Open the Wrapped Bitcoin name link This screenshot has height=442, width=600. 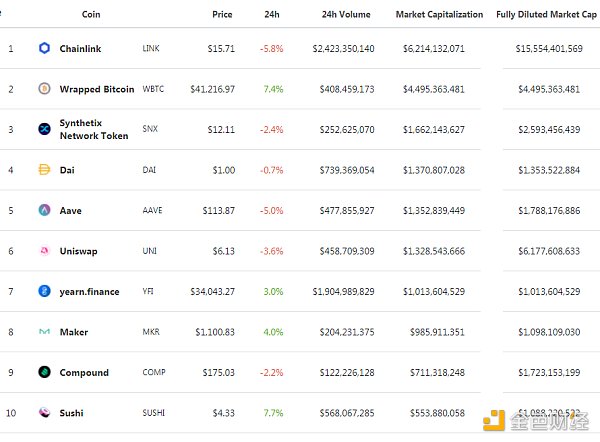pos(96,89)
